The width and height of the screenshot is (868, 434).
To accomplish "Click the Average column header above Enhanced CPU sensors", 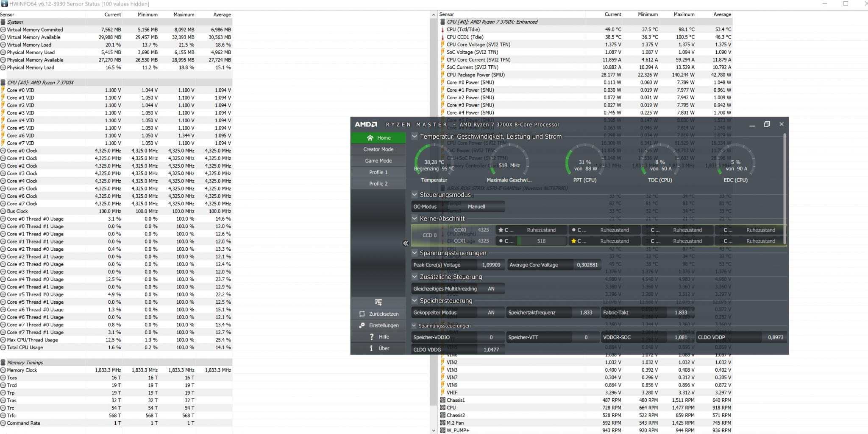I will (722, 14).
